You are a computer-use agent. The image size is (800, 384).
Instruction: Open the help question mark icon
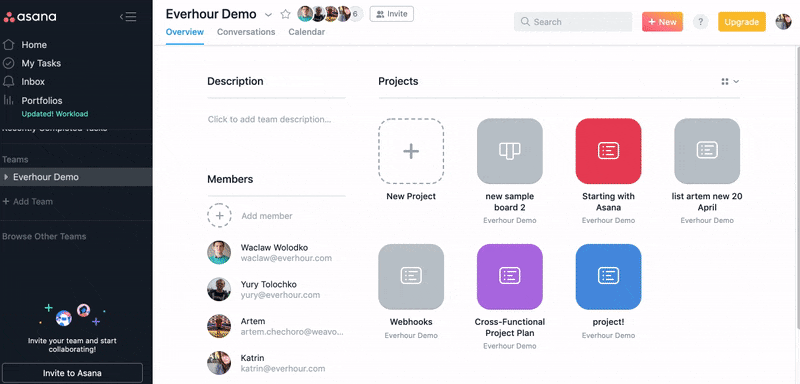(701, 22)
